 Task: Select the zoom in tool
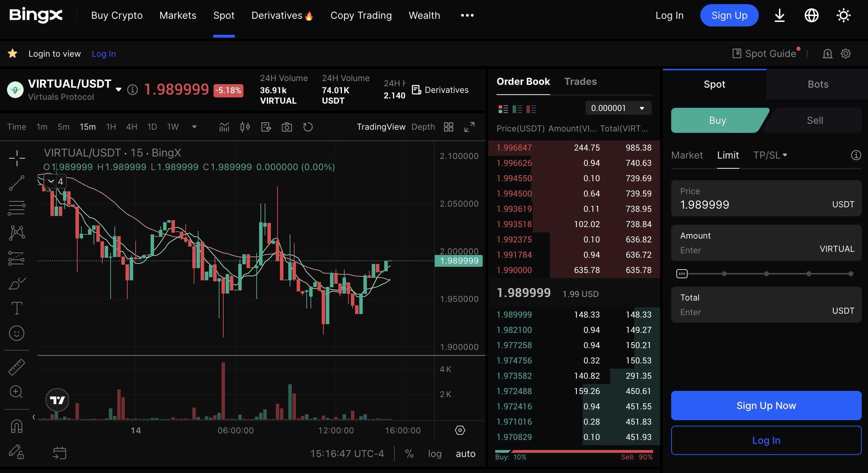coord(16,392)
